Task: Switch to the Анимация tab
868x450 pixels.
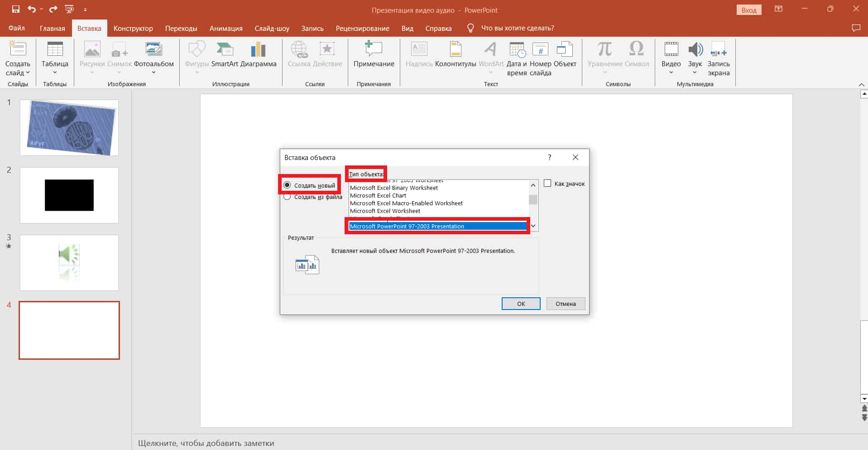Action: [226, 28]
